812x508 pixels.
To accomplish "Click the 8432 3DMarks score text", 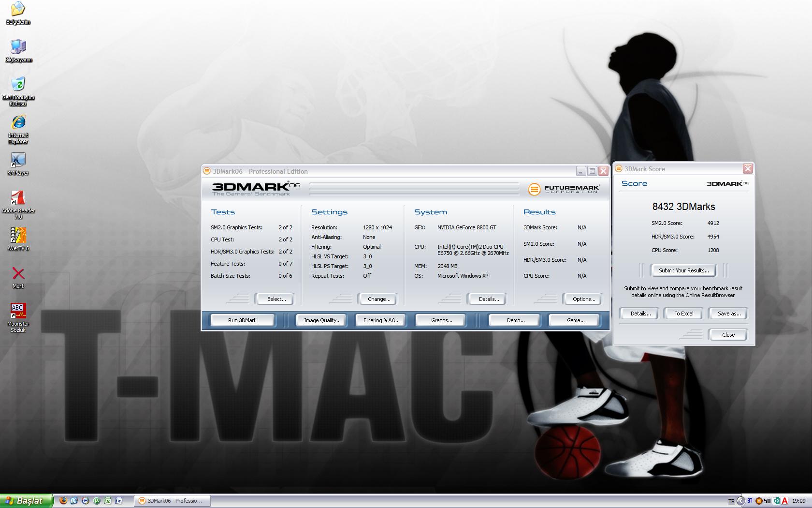I will (x=683, y=207).
